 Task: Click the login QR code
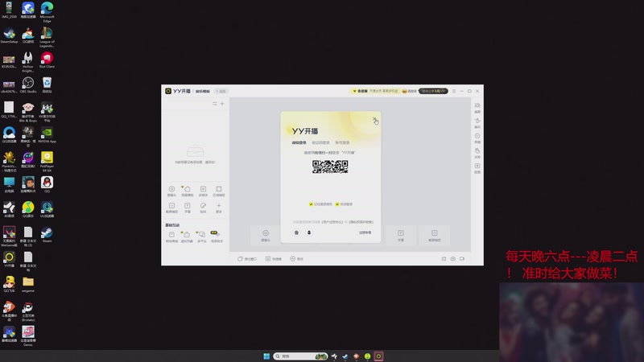330,167
